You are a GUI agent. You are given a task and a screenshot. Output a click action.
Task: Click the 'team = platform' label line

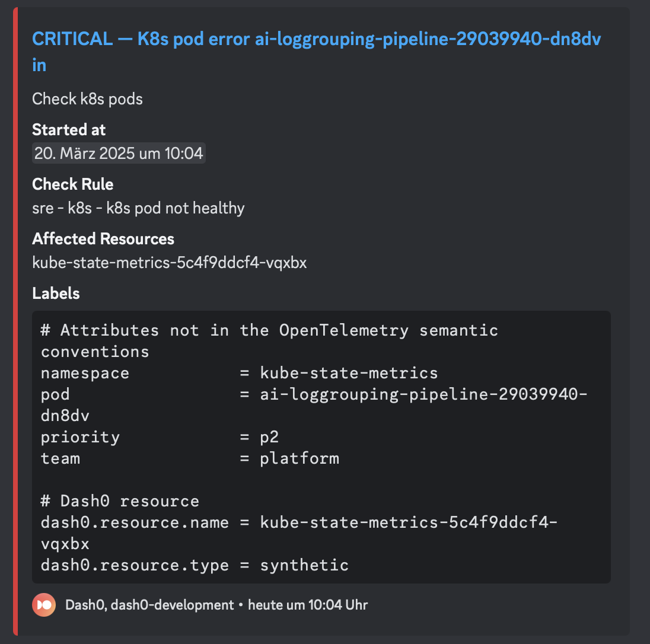click(190, 458)
